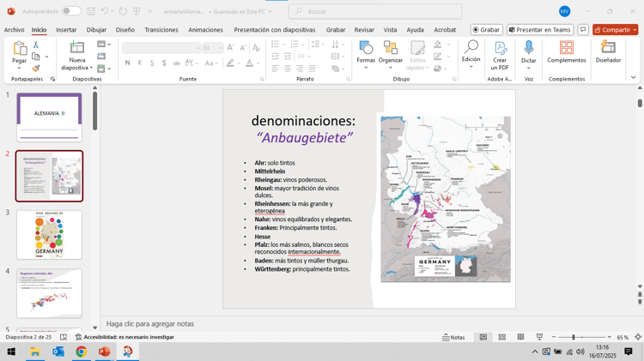Open the font size dropdown
The image size is (644, 361).
click(221, 48)
